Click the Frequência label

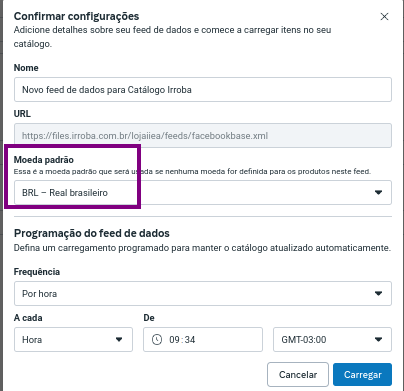(37, 272)
